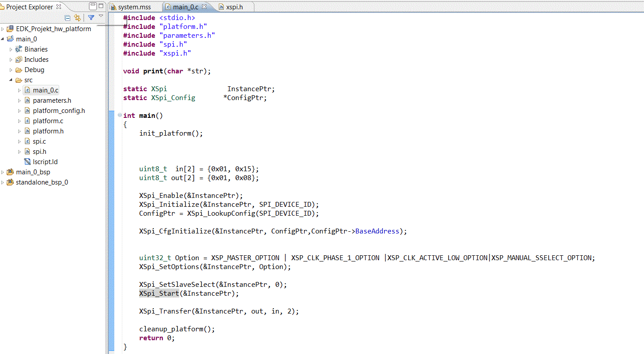Click init_platform() call in editor
The width and height of the screenshot is (644, 354).
point(171,133)
